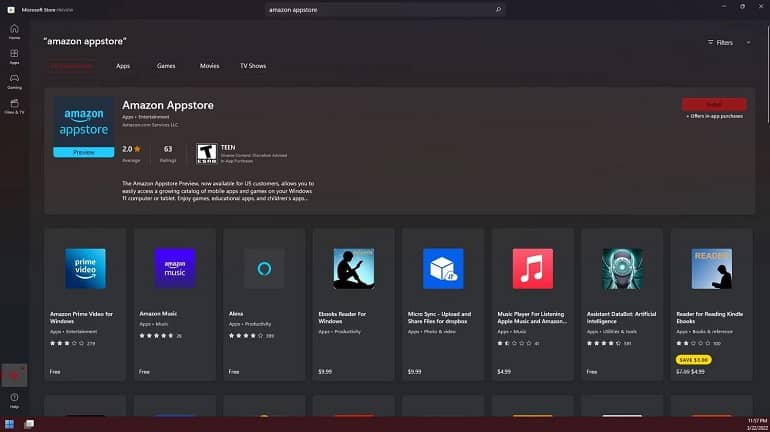This screenshot has width=770, height=432.
Task: Open the Music Player for Apple Music icon
Action: coord(533,269)
